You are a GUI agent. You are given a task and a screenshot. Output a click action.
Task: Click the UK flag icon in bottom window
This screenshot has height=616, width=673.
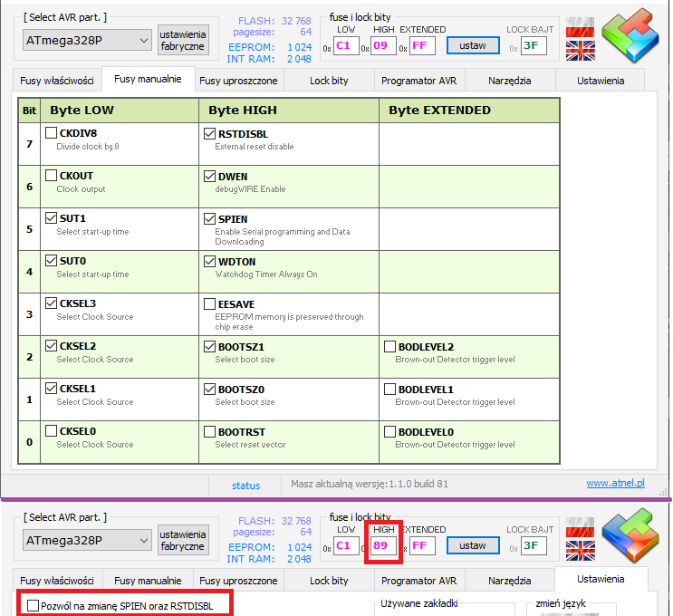click(580, 550)
